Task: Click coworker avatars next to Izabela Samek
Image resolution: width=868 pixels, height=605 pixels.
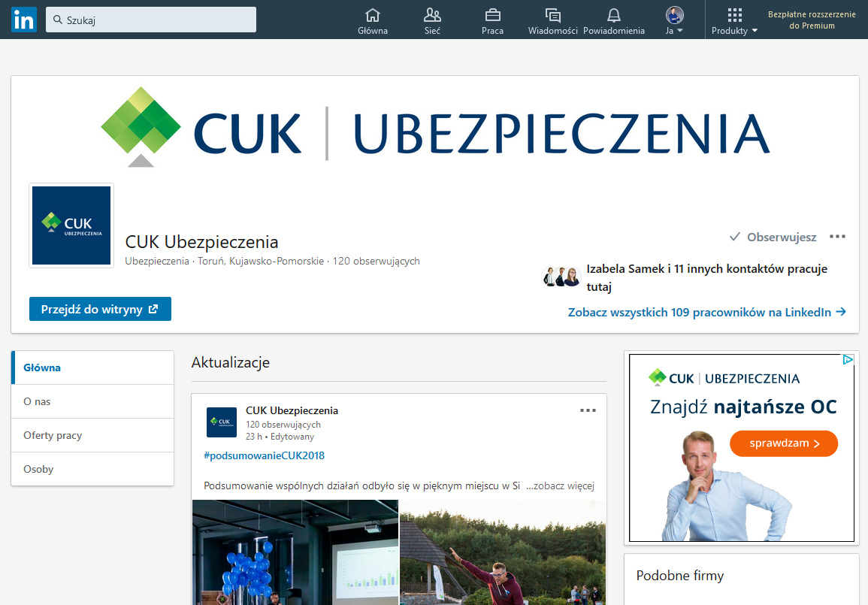Action: click(x=560, y=277)
